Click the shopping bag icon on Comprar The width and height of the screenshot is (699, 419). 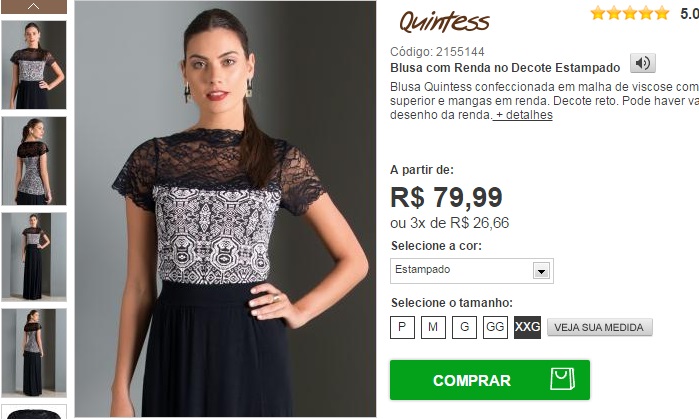(x=562, y=379)
